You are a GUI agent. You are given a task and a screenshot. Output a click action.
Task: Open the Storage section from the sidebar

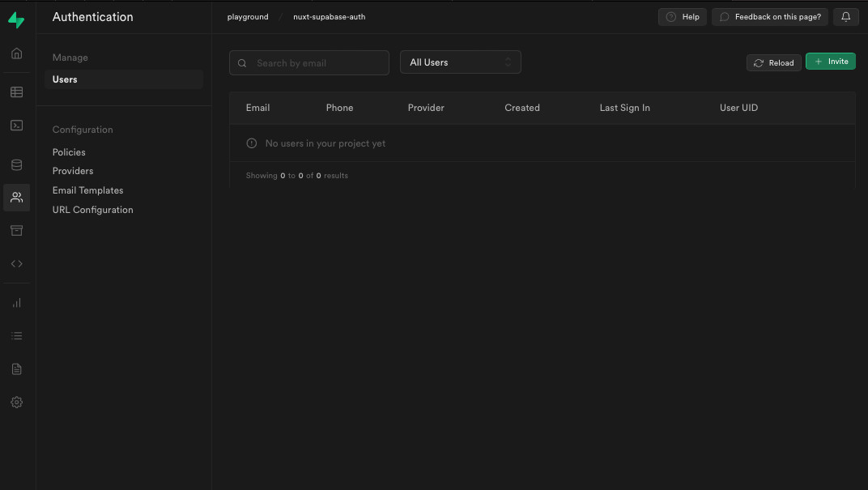click(16, 230)
